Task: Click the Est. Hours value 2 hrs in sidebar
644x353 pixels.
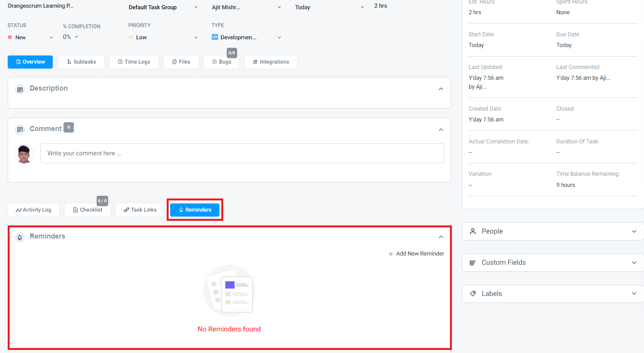Action: click(475, 12)
